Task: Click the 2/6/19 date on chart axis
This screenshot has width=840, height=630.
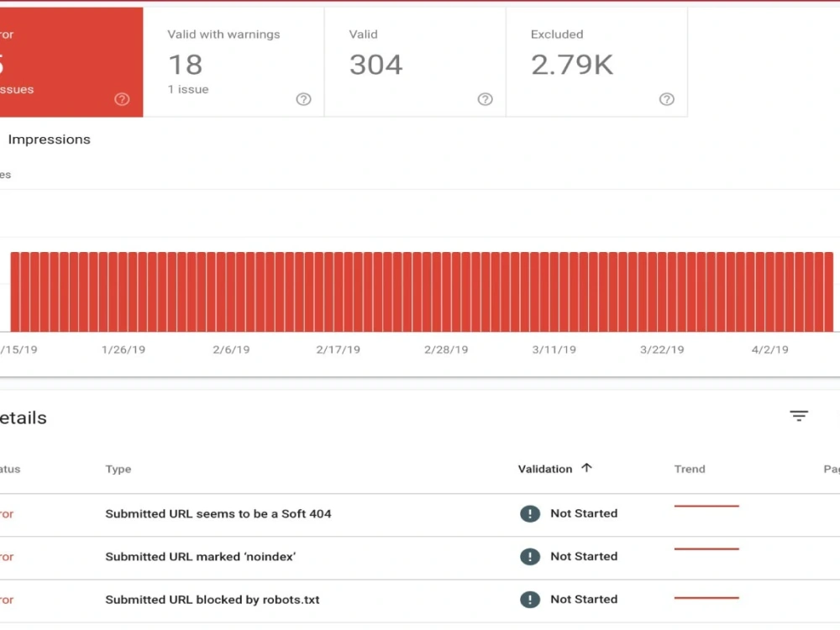Action: click(x=231, y=349)
